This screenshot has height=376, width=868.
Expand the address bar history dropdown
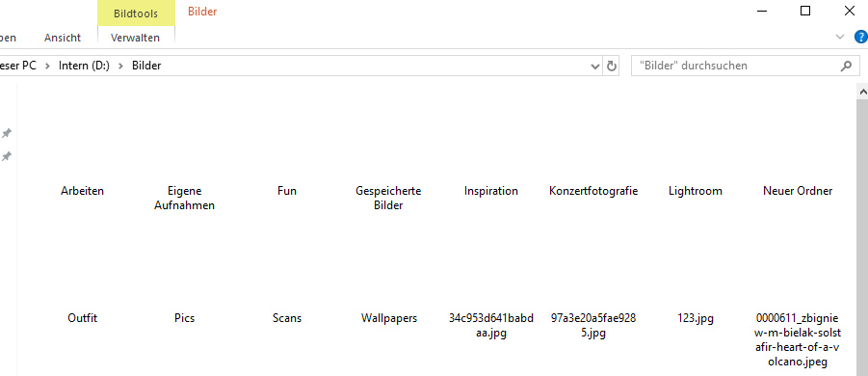pos(595,67)
